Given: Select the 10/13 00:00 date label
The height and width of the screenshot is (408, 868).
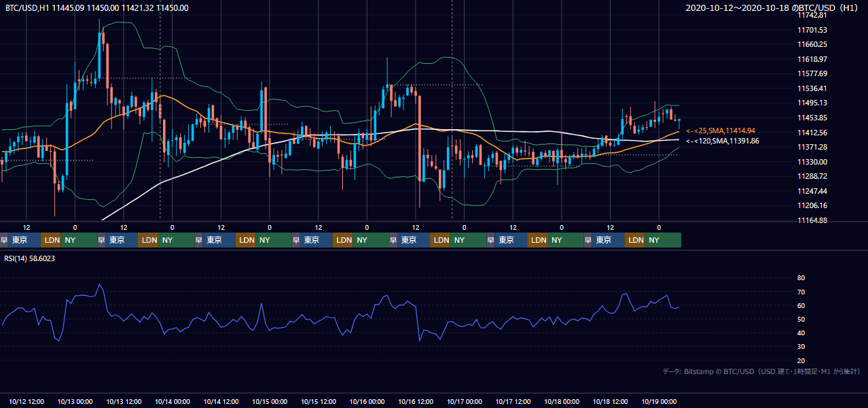Looking at the screenshot, I should 75,402.
